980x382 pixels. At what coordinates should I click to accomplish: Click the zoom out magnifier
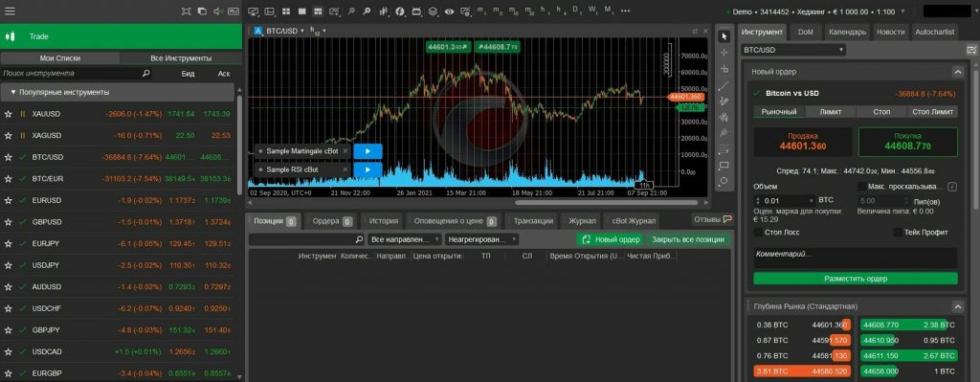point(351,11)
